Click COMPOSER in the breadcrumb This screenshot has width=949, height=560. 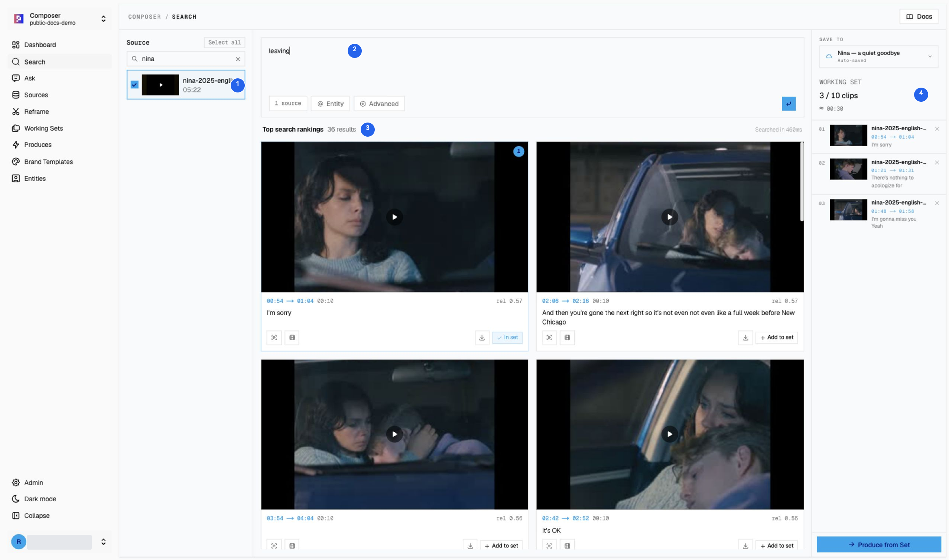[144, 17]
